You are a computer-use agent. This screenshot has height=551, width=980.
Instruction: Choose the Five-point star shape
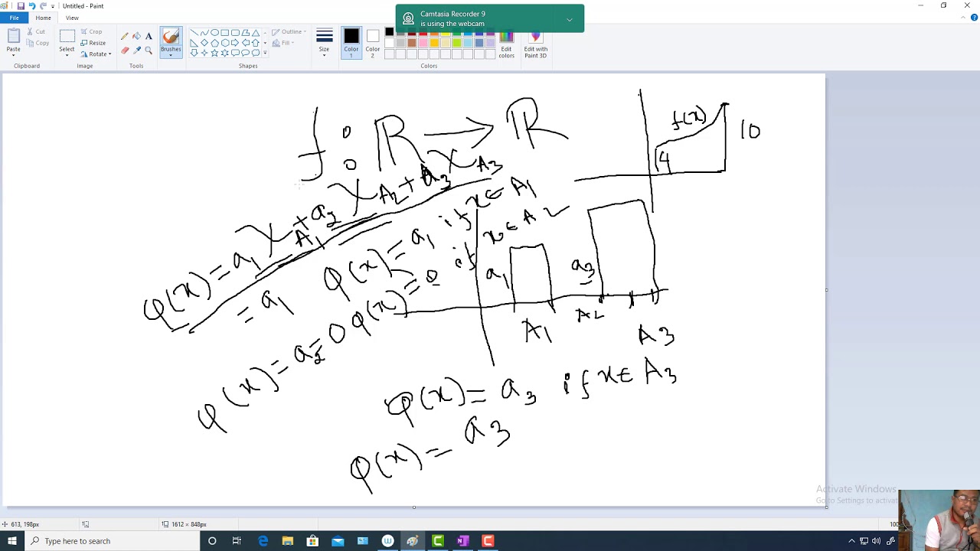click(214, 53)
